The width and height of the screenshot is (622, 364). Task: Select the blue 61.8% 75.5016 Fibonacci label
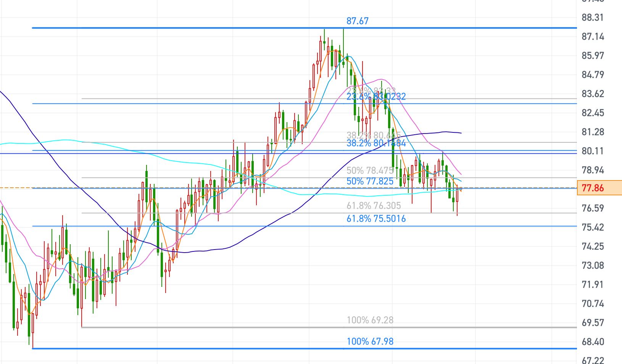tap(376, 219)
